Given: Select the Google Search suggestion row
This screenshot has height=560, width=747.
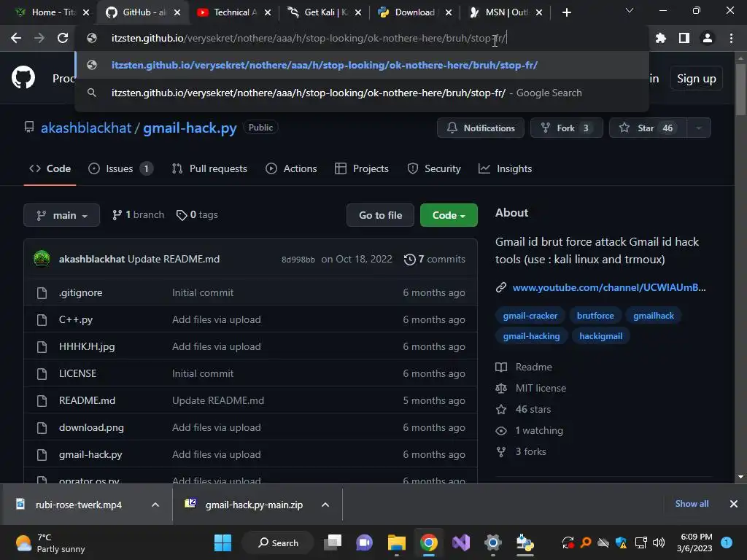Looking at the screenshot, I should point(362,93).
